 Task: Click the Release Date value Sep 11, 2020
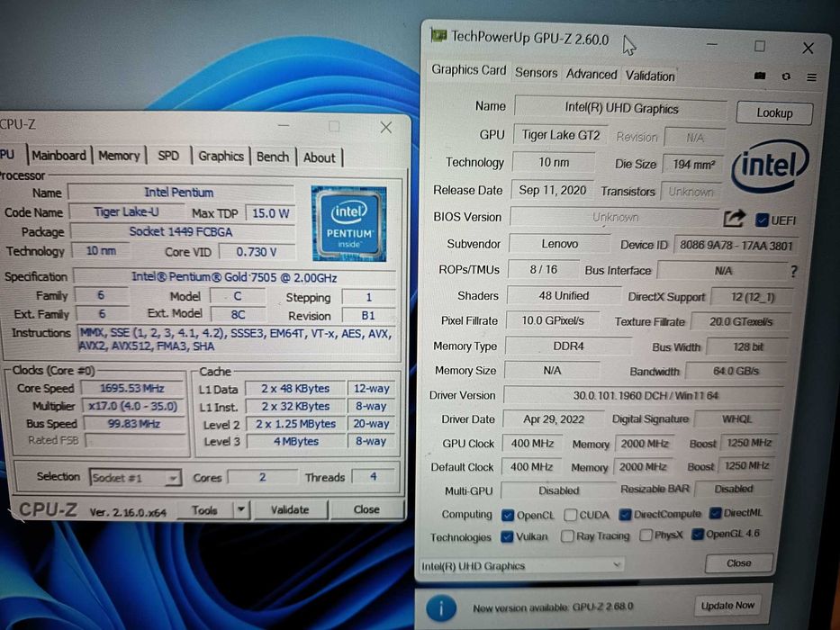552,190
